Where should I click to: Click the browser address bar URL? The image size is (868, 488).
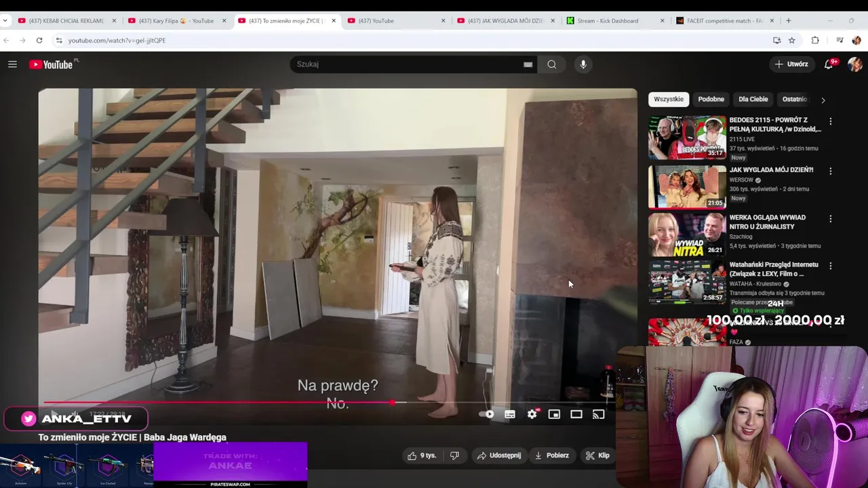point(117,41)
